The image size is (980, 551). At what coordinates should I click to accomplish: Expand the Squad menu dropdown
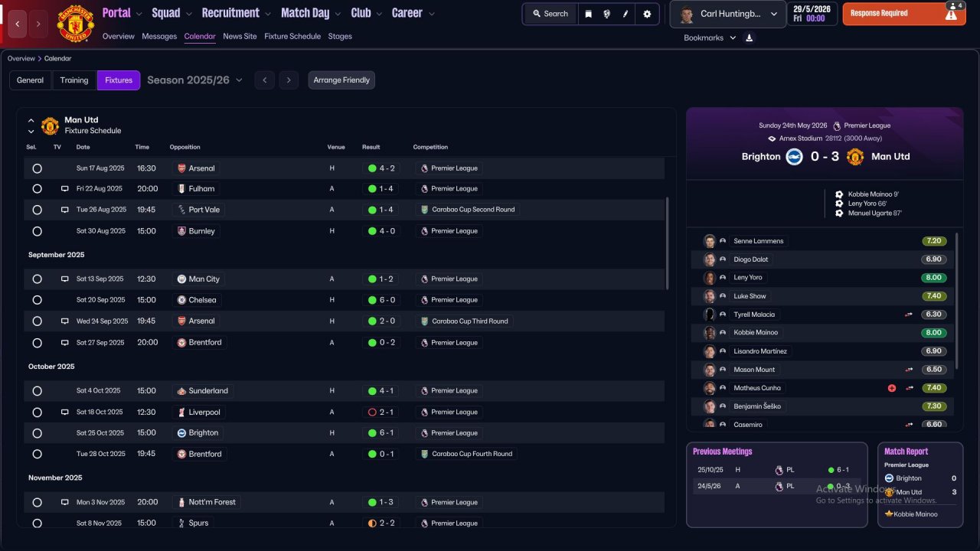pos(188,13)
